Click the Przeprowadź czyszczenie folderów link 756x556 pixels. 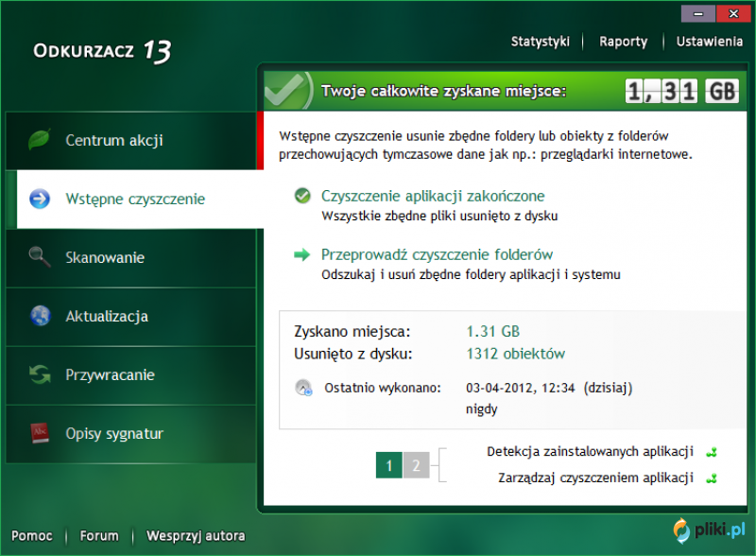tap(437, 254)
